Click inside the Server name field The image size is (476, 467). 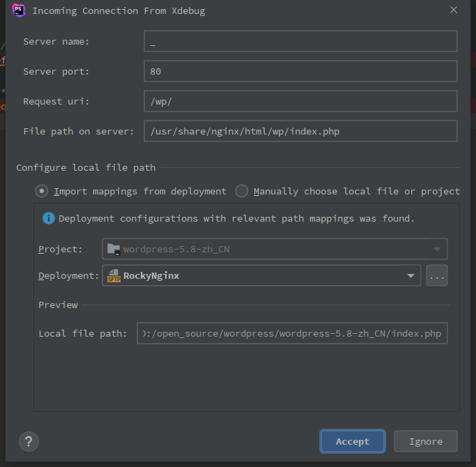300,41
